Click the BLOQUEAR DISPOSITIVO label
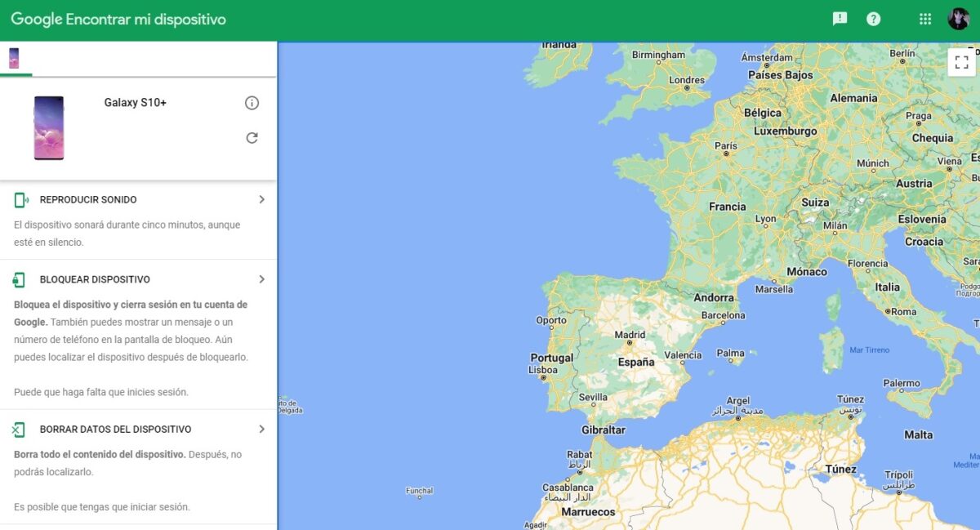980x530 pixels. click(x=95, y=280)
